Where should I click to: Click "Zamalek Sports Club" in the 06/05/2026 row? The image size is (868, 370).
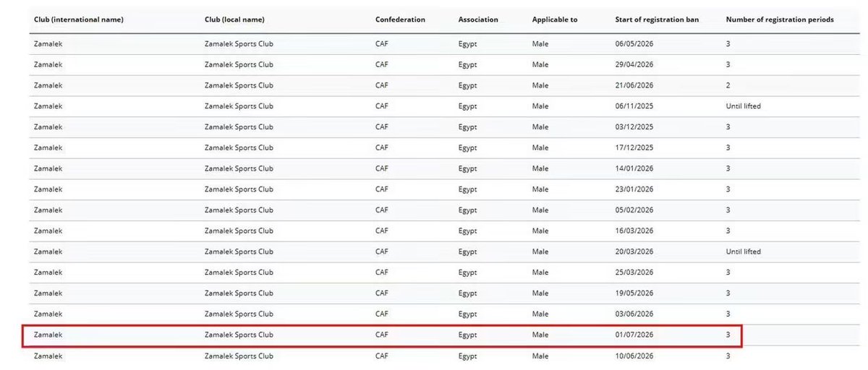tap(239, 44)
